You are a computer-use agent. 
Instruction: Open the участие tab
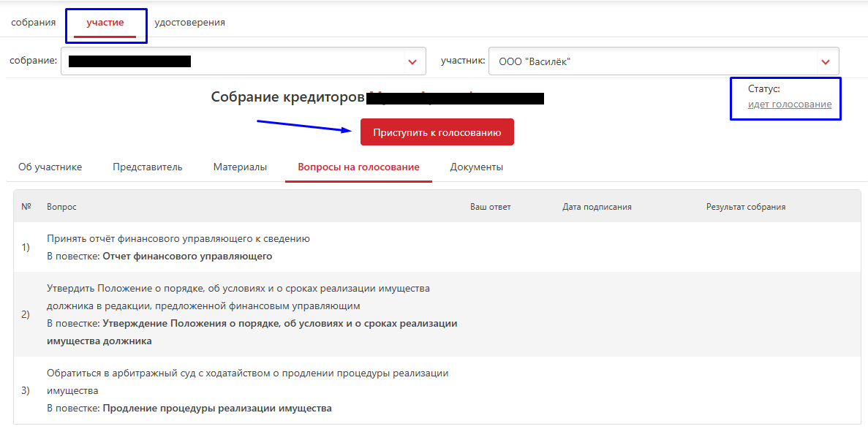(105, 23)
